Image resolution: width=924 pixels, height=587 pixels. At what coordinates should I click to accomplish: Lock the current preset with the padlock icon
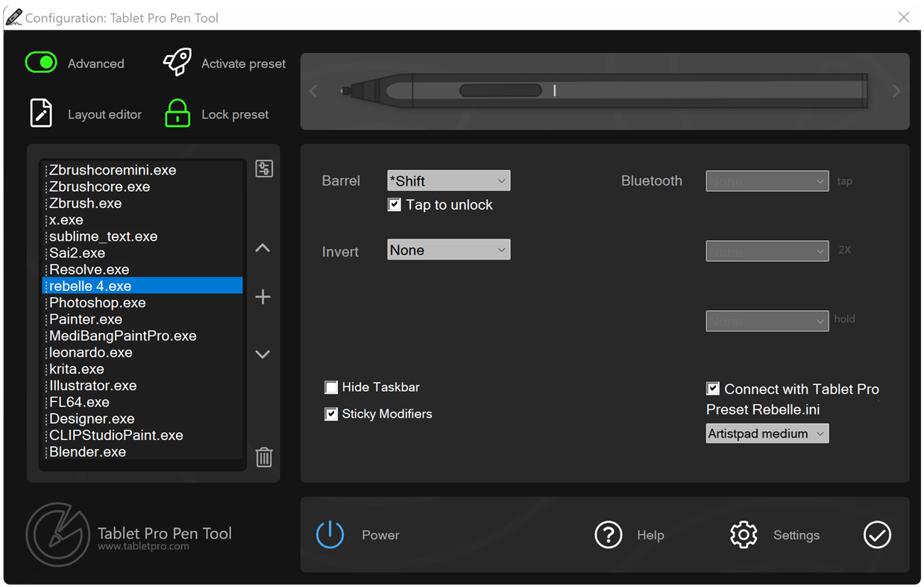(177, 113)
